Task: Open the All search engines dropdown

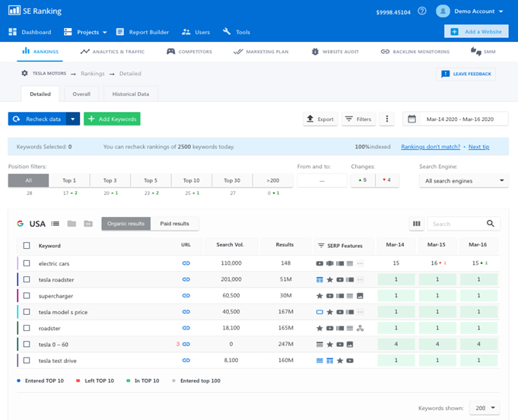Action: coord(464,181)
